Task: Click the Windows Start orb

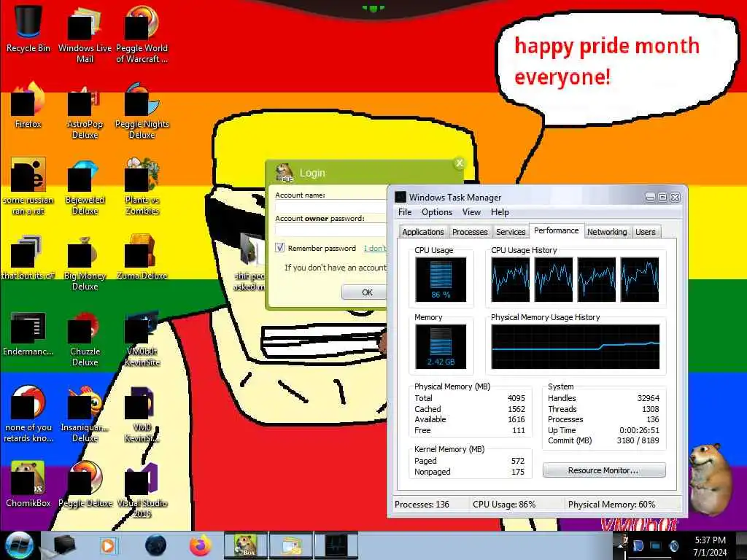Action: (19, 545)
